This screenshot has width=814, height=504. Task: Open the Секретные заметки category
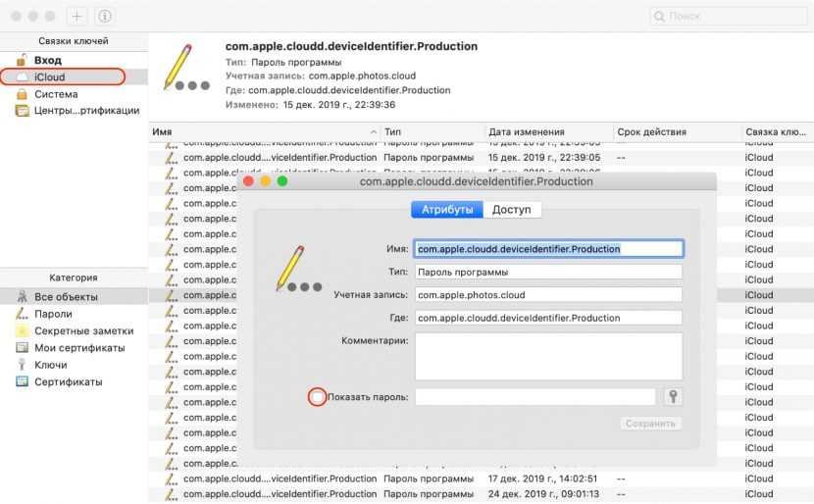pyautogui.click(x=81, y=331)
